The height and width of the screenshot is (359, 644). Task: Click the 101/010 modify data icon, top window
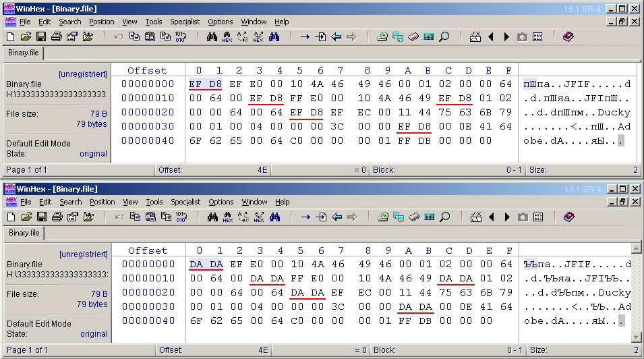(x=181, y=37)
